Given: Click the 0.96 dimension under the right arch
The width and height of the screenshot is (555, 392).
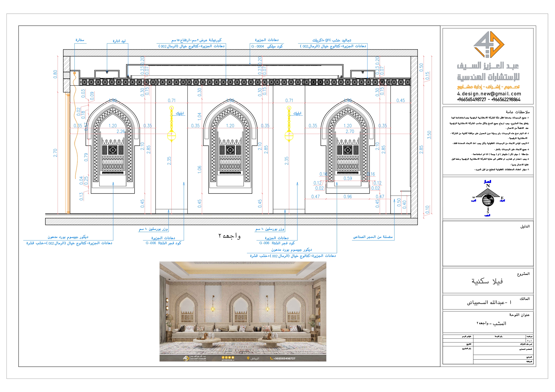Looking at the screenshot, I should [347, 197].
